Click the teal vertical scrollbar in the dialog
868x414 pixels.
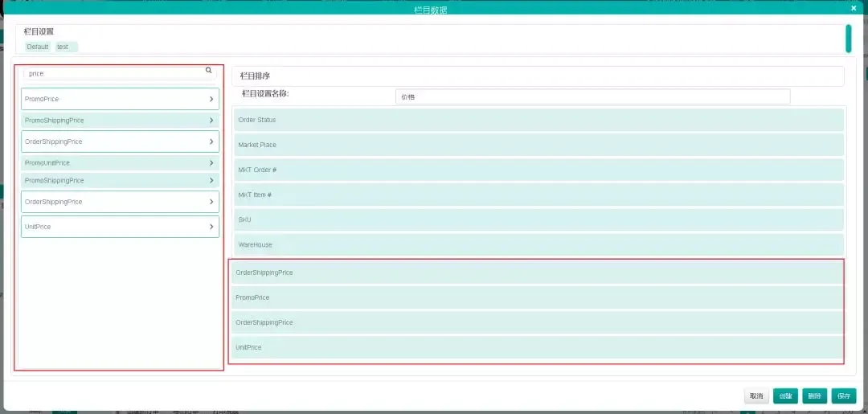click(848, 39)
